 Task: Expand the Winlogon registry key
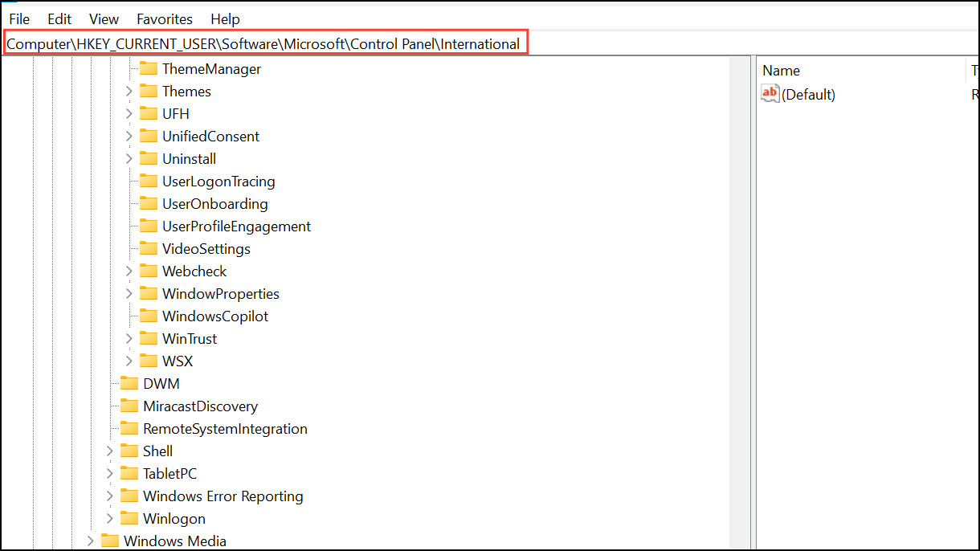(x=110, y=518)
